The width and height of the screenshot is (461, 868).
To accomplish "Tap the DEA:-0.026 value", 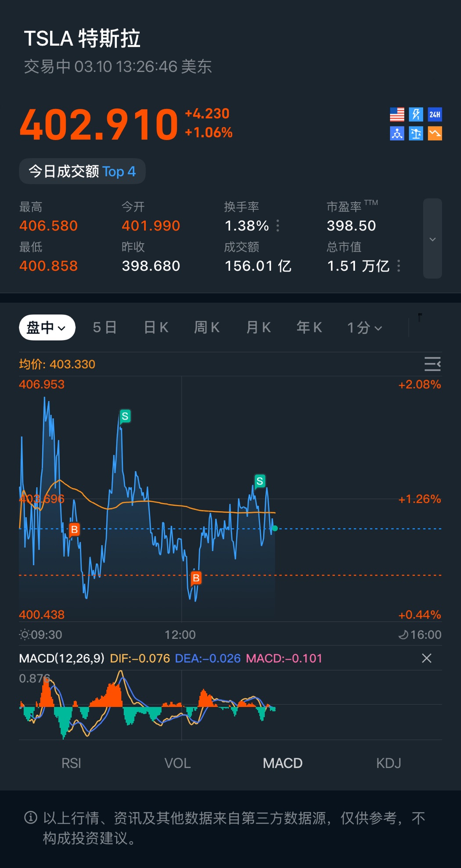I will point(208,658).
